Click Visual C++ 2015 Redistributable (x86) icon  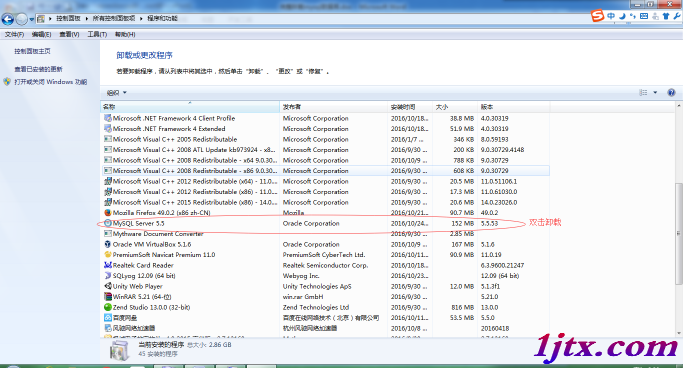click(108, 202)
